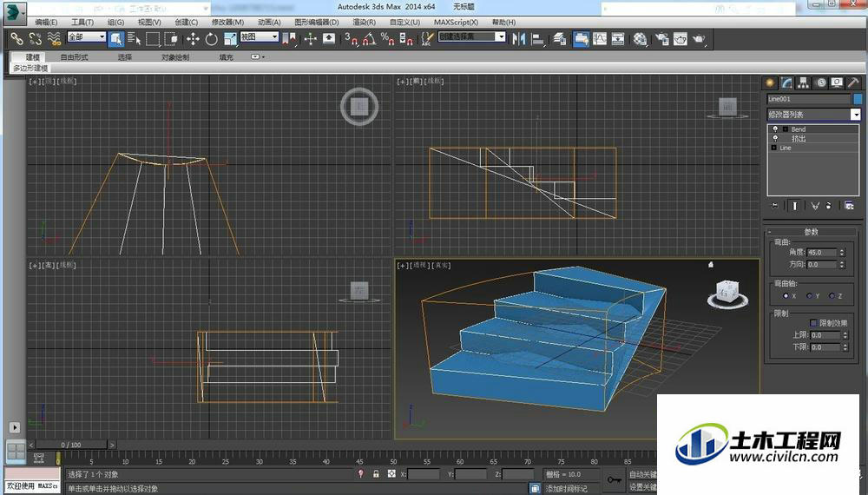Expand the Line stack entry
Image resolution: width=868 pixels, height=495 pixels.
(774, 148)
